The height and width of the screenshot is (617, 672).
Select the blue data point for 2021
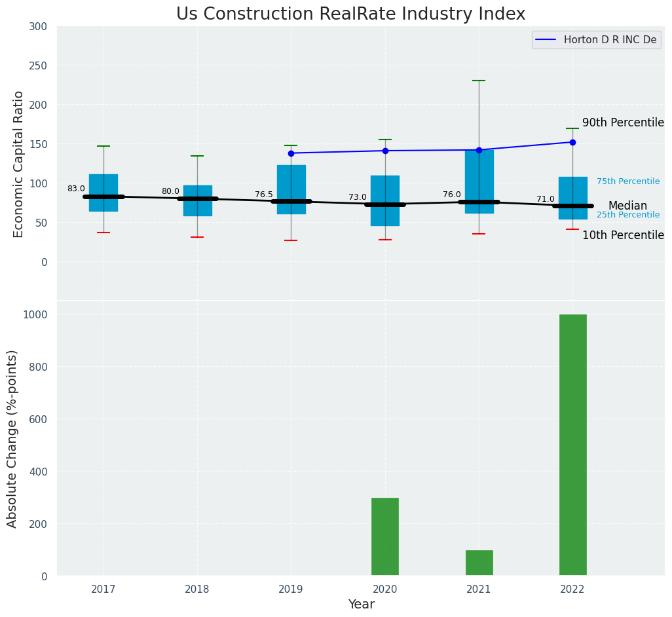(x=479, y=150)
